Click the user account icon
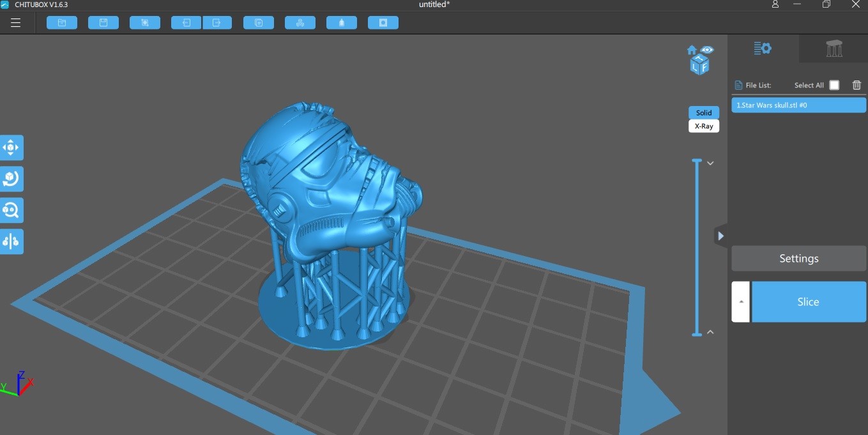 (775, 4)
